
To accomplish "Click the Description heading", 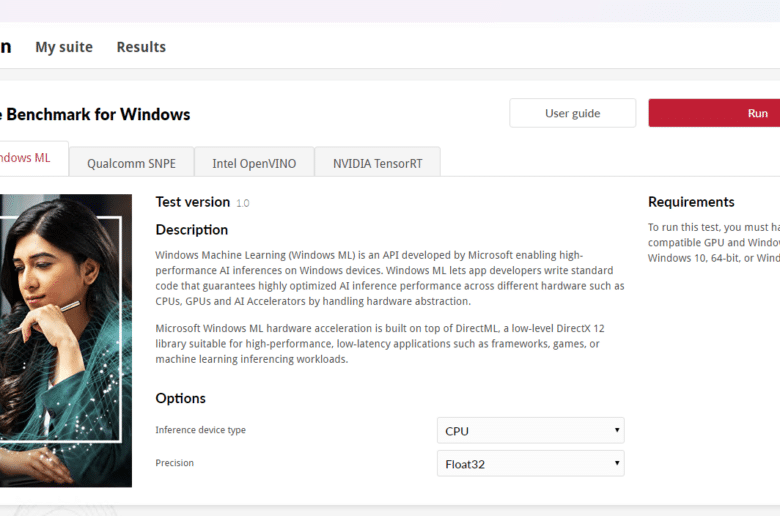I will [x=192, y=230].
